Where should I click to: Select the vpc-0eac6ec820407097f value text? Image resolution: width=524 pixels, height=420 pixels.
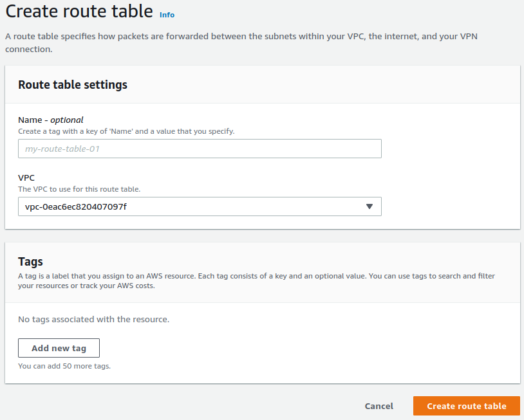coord(71,206)
